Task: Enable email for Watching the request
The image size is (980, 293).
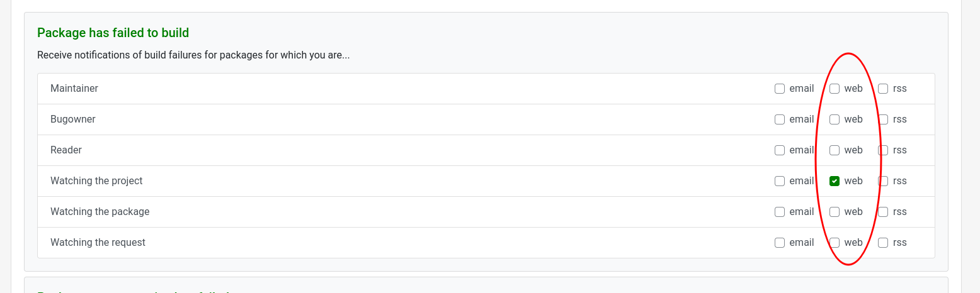Action: point(780,243)
